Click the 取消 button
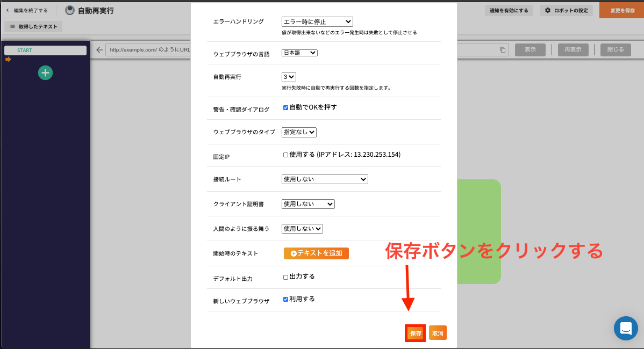Viewport: 644px width, 349px height. (438, 333)
